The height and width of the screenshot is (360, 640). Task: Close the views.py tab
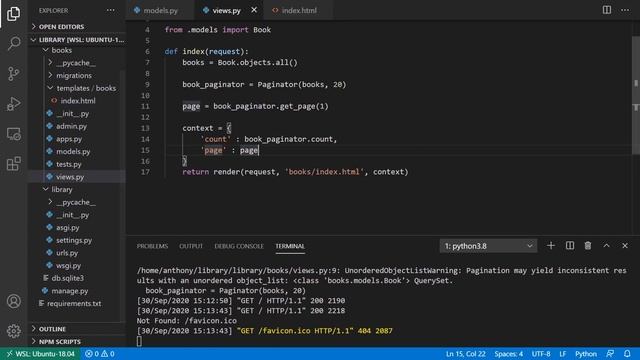pos(254,10)
